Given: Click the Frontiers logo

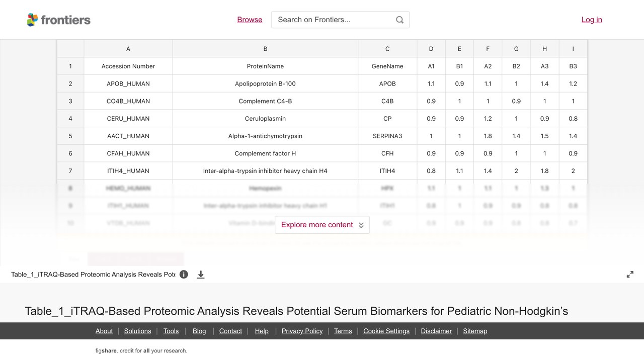Looking at the screenshot, I should [x=59, y=20].
